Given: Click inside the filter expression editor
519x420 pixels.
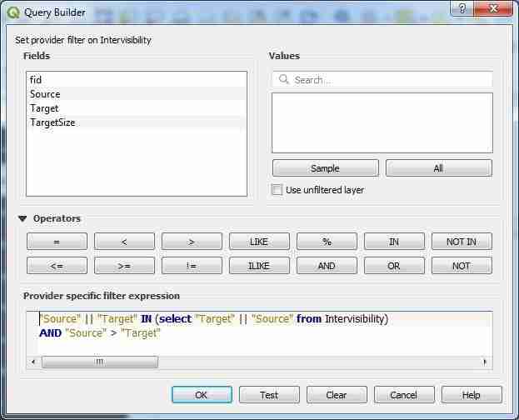Looking at the screenshot, I should 259,334.
